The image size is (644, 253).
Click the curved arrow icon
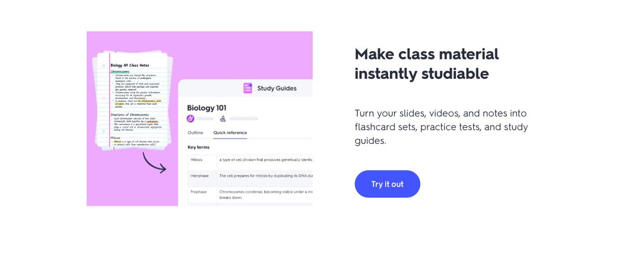click(x=154, y=163)
